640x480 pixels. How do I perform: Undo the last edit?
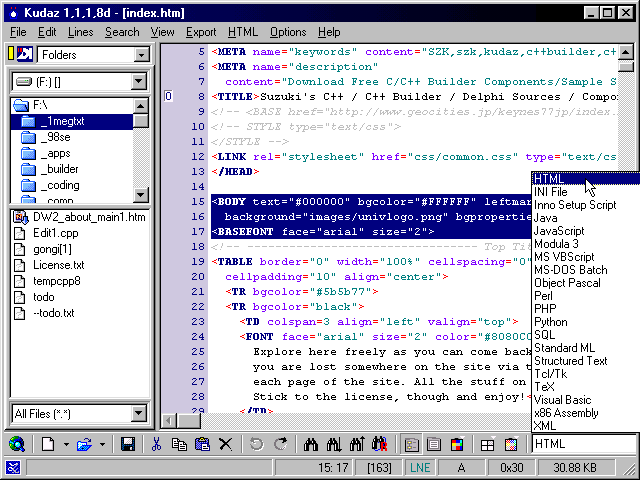tap(256, 444)
